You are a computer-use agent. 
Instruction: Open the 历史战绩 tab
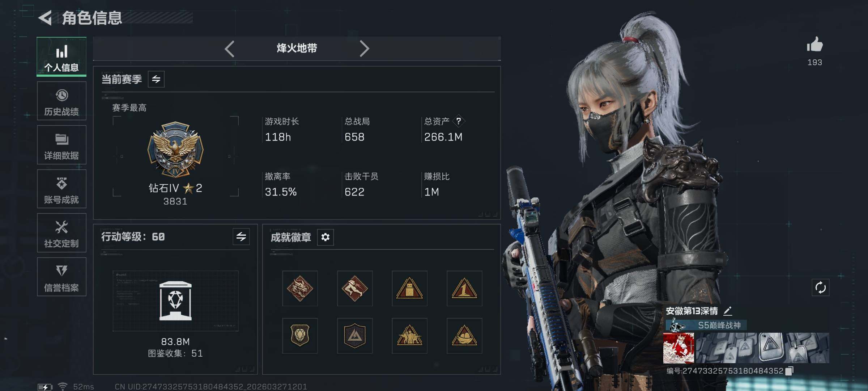[x=61, y=101]
